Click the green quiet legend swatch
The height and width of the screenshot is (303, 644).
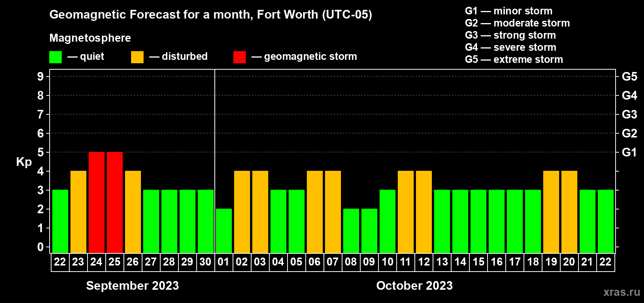56,57
